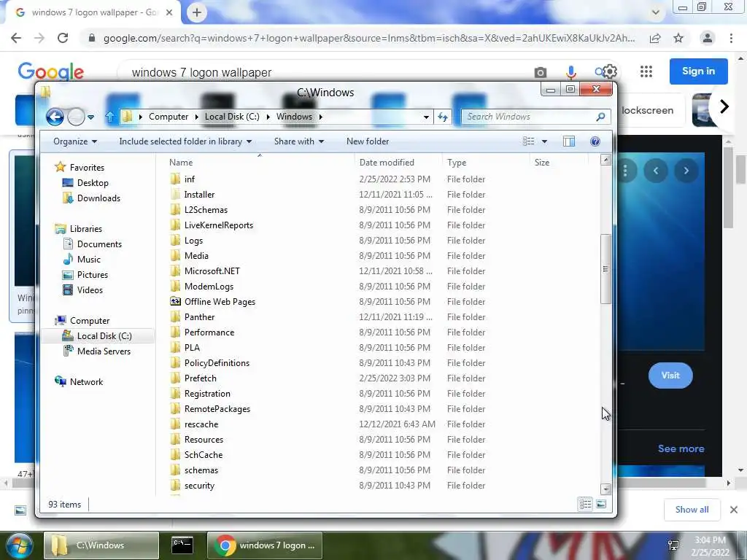This screenshot has width=747, height=560.
Task: Click the magnifier icon in Search Windows
Action: [601, 117]
